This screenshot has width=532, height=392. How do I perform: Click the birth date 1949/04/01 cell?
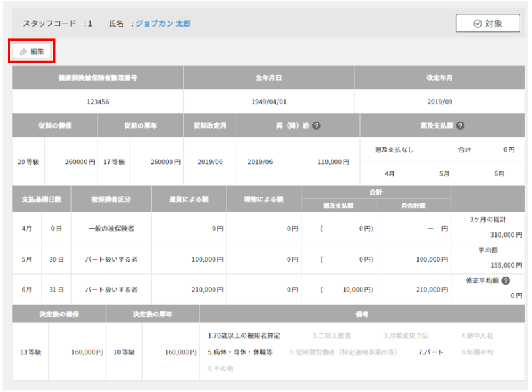[x=269, y=102]
